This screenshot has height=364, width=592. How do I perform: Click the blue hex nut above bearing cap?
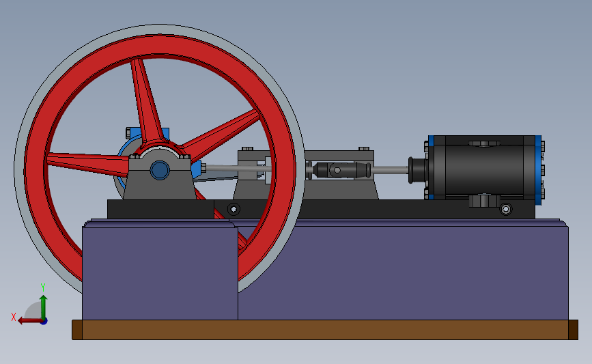[128, 133]
